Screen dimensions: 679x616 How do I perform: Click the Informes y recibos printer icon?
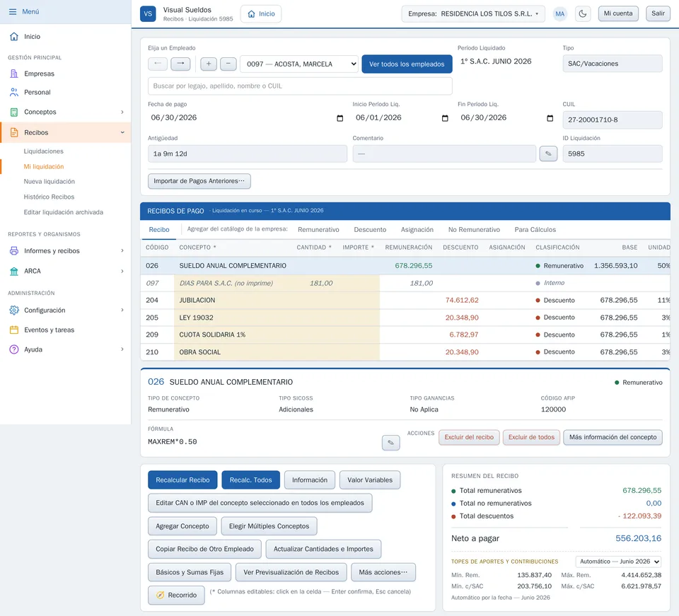(x=14, y=250)
